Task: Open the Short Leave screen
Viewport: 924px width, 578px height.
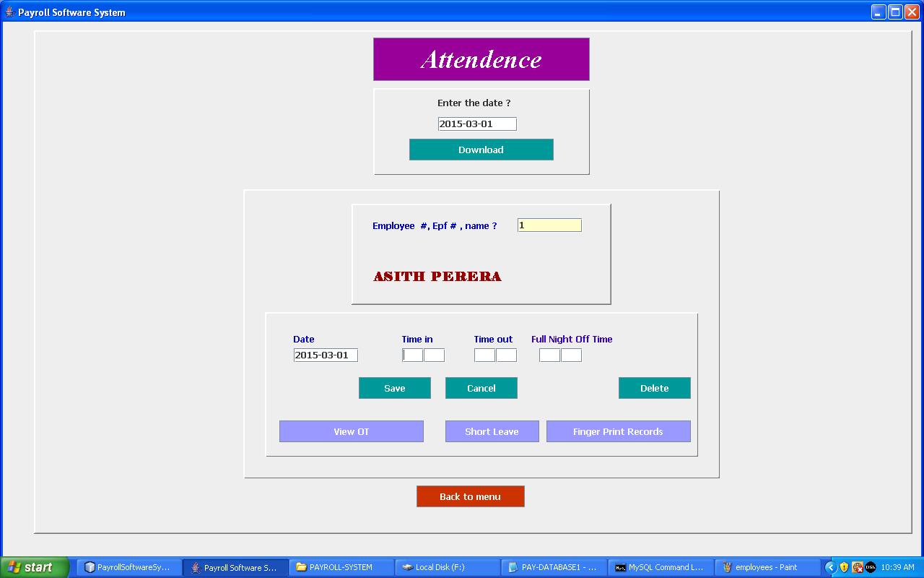Action: coord(492,431)
